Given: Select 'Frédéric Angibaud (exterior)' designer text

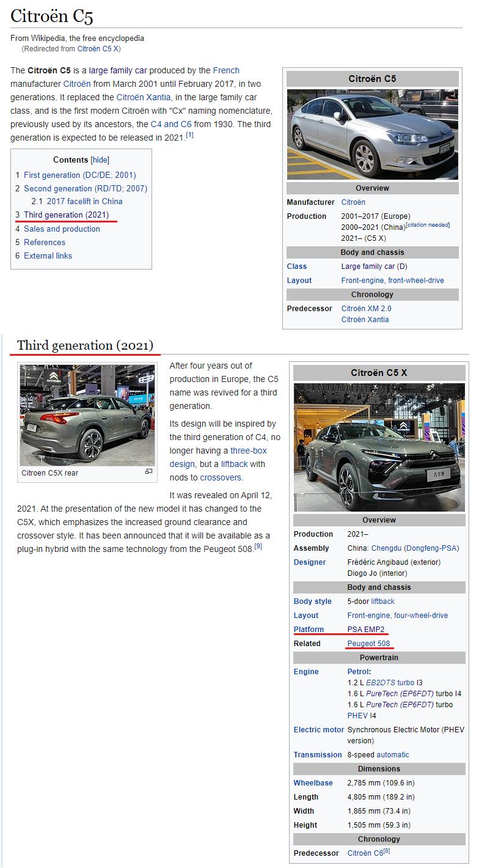Looking at the screenshot, I should (x=394, y=562).
